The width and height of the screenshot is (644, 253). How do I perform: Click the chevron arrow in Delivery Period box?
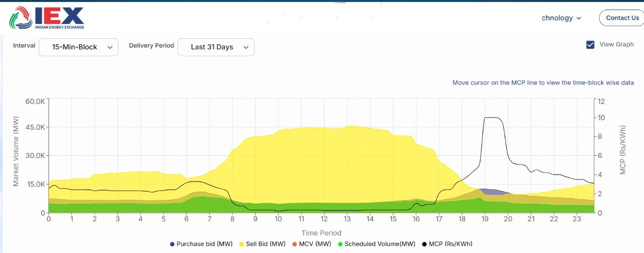coord(246,47)
